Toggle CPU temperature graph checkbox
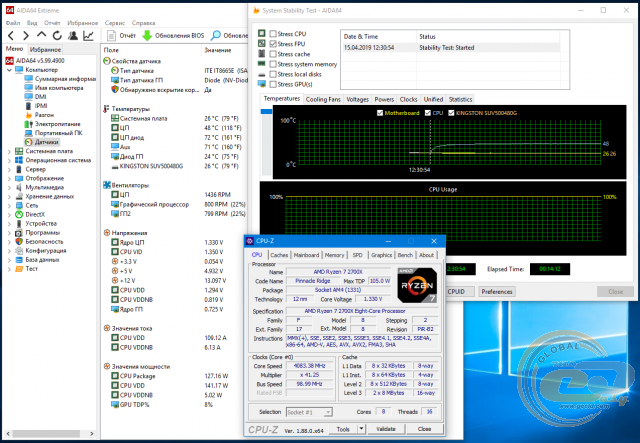Viewport: 640px width, 443px height. (428, 113)
